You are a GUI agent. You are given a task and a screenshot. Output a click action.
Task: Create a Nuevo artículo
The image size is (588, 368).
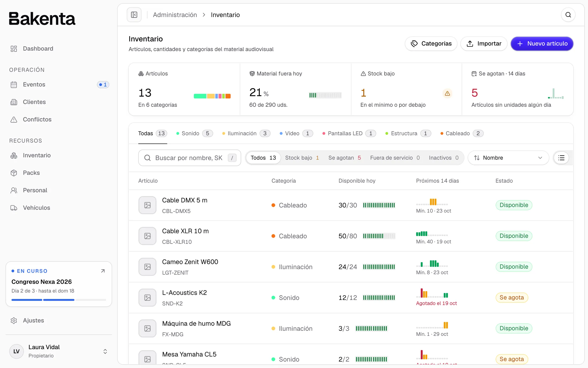pos(542,44)
